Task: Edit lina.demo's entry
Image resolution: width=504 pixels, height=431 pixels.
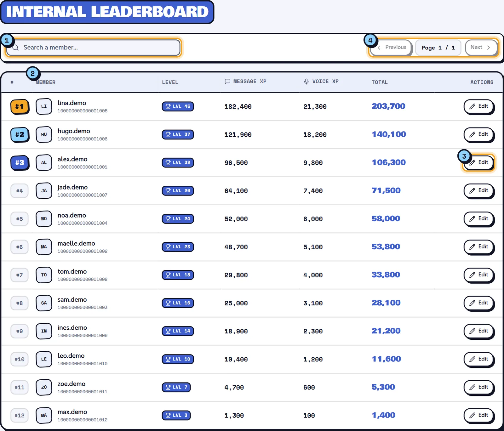Action: coord(478,106)
